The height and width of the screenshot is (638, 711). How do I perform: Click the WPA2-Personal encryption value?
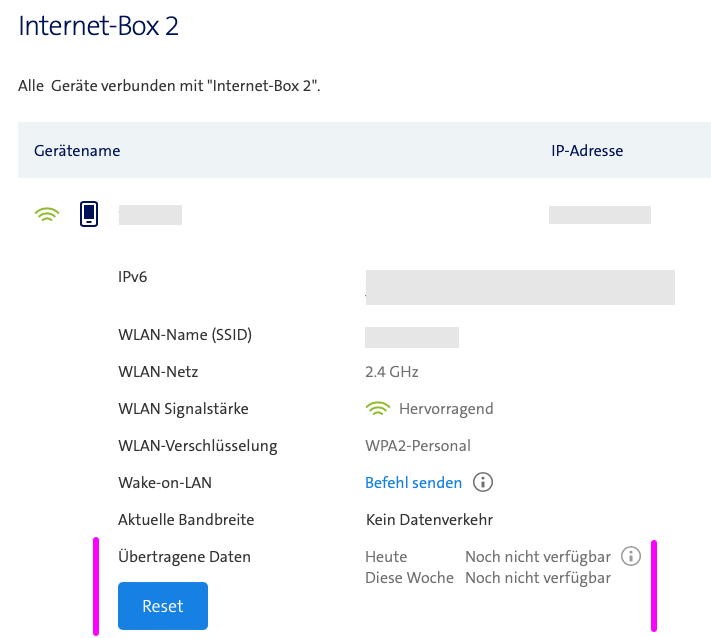417,446
